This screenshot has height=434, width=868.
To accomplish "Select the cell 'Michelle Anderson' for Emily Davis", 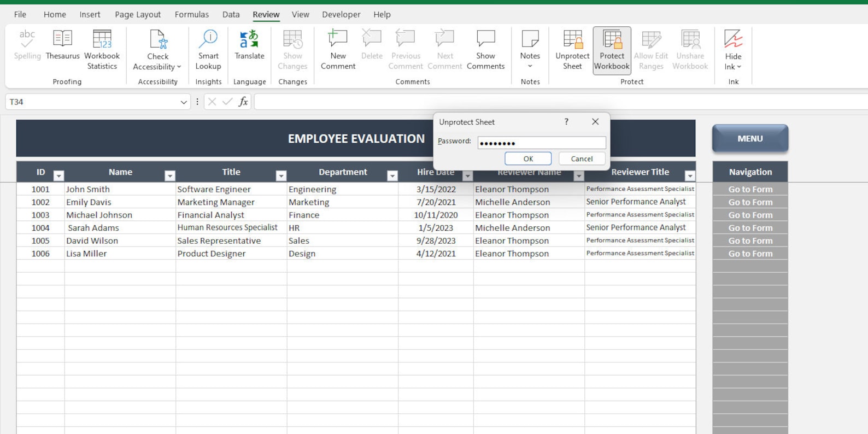I will point(529,202).
